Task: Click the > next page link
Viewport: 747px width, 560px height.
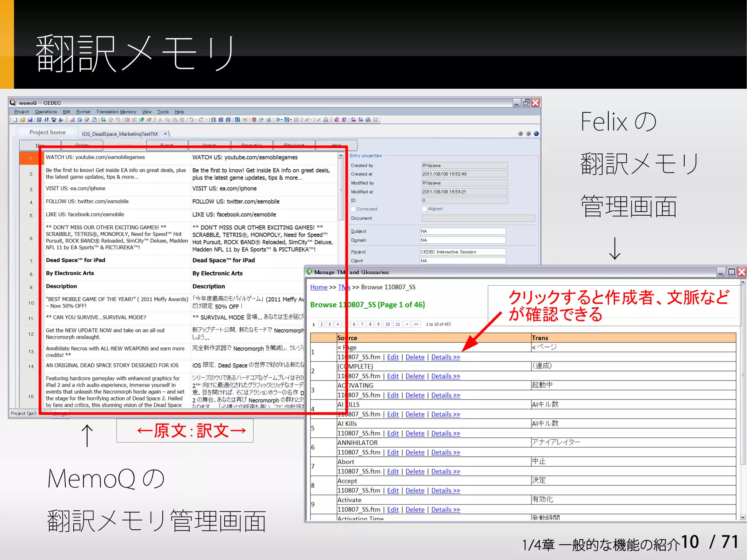Action: pyautogui.click(x=407, y=324)
